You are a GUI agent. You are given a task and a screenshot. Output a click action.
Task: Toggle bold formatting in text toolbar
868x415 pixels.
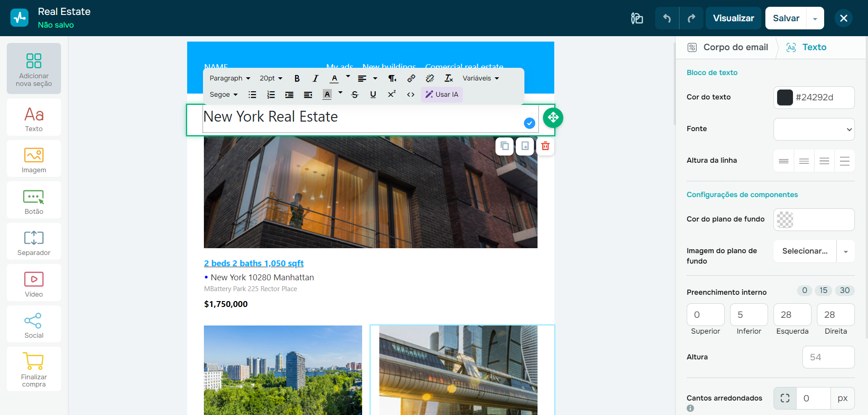[x=297, y=78]
